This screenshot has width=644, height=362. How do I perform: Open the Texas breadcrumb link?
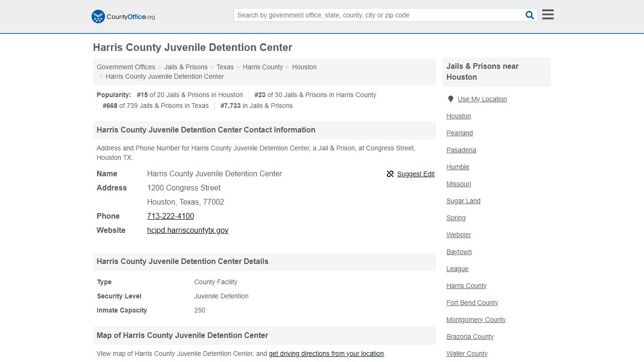pos(225,67)
